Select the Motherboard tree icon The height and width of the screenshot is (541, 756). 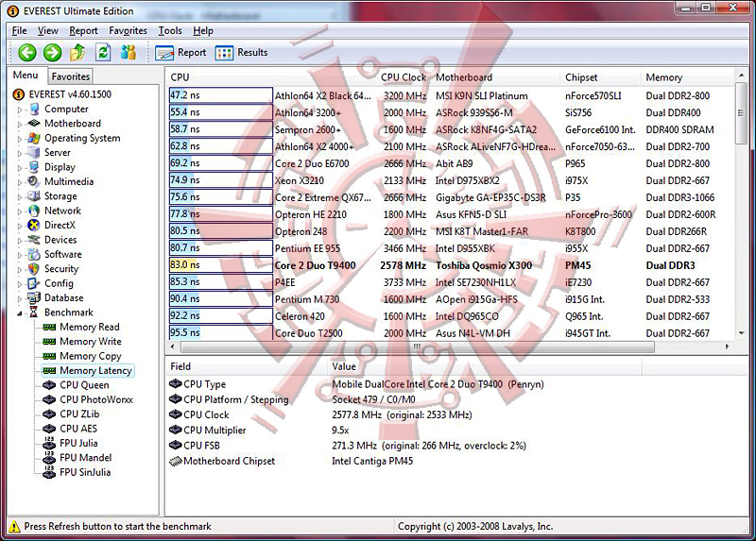[34, 124]
